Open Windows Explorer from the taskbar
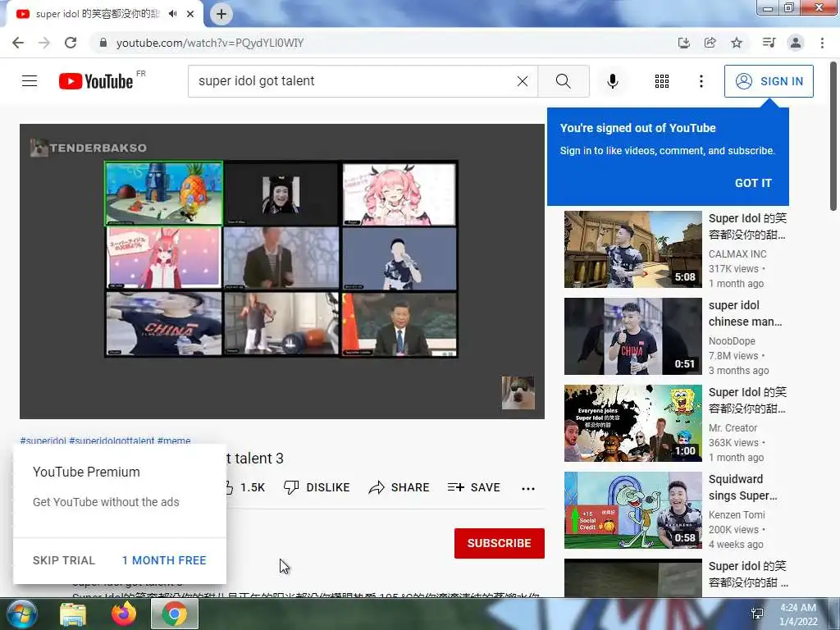Screen dimensions: 840x630 pyautogui.click(x=73, y=614)
